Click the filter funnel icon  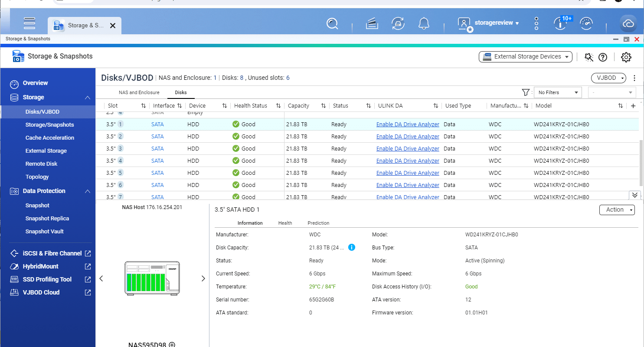tap(526, 92)
